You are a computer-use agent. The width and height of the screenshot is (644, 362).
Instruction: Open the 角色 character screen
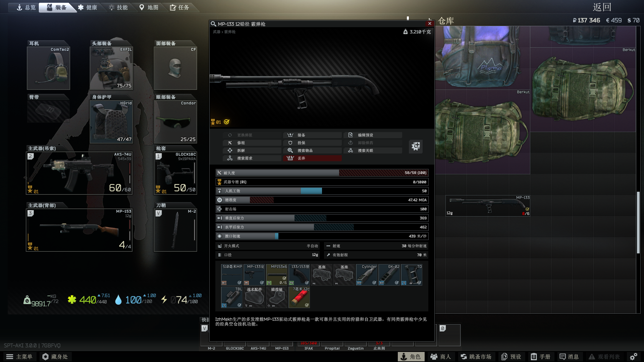[x=411, y=357]
